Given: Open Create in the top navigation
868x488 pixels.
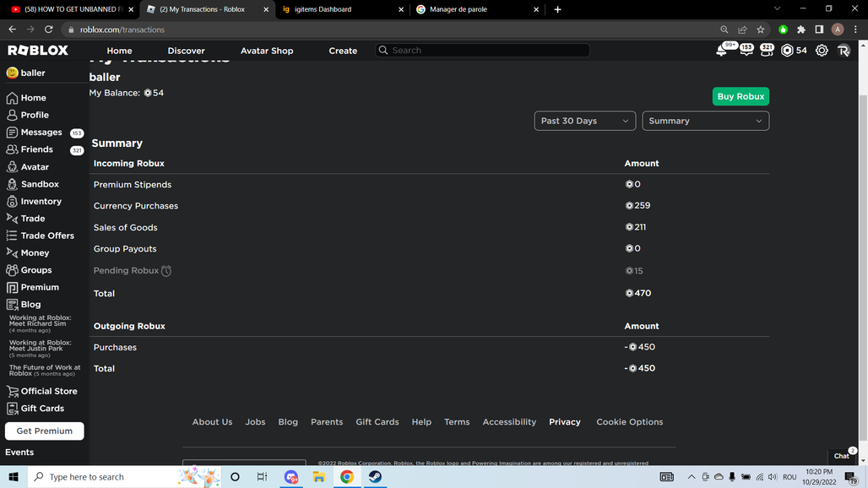Looking at the screenshot, I should coord(343,51).
